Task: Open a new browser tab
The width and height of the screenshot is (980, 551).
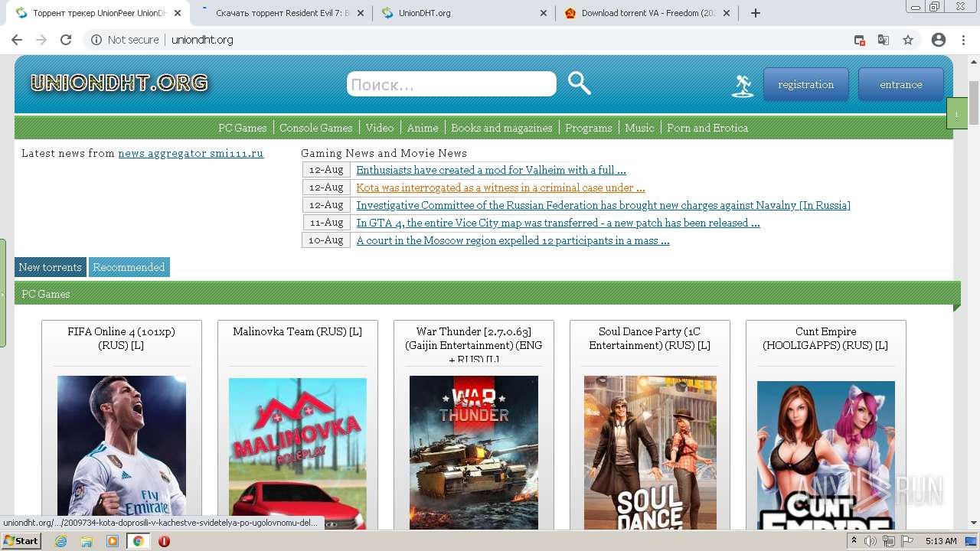Action: click(756, 13)
